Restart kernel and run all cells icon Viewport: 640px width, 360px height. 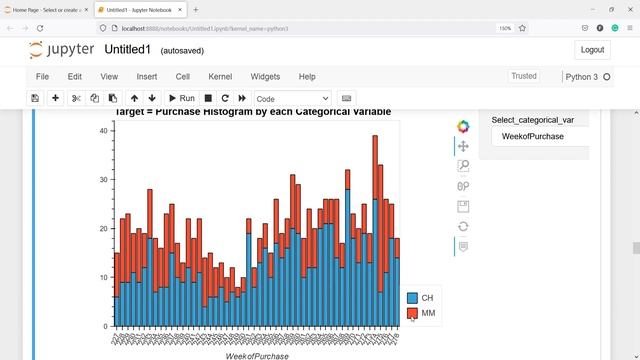(242, 98)
